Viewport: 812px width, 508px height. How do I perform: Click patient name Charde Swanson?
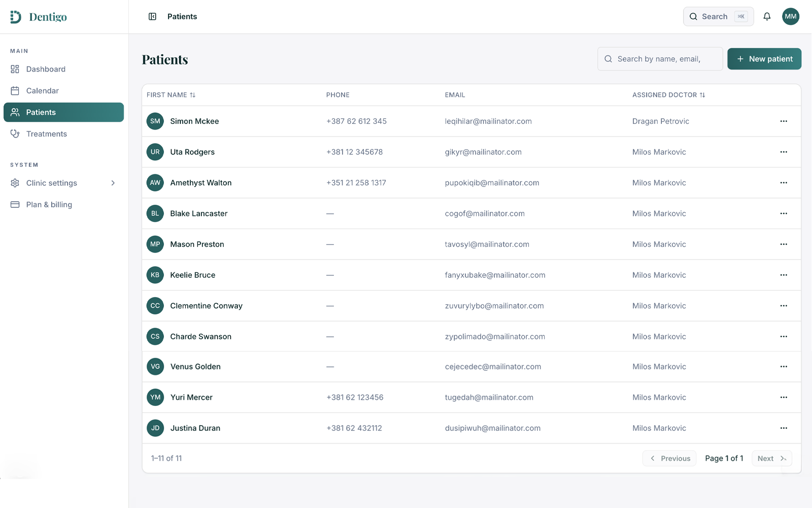click(201, 336)
